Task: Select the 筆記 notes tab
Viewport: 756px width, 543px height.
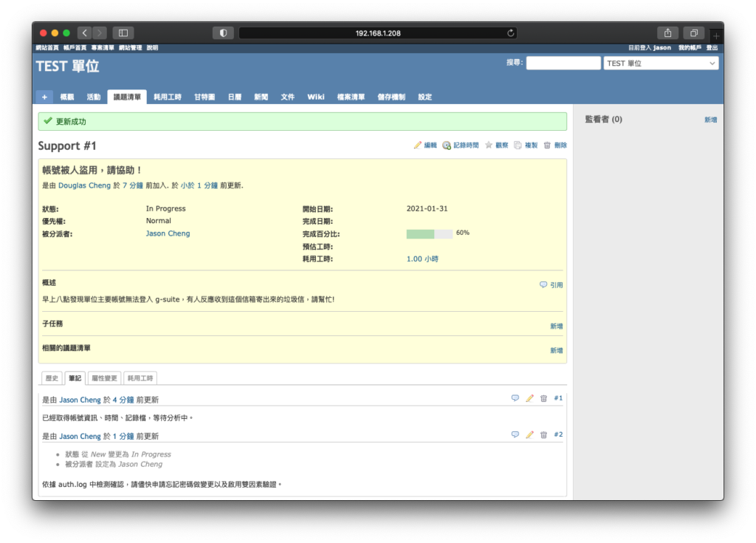Action: click(75, 378)
